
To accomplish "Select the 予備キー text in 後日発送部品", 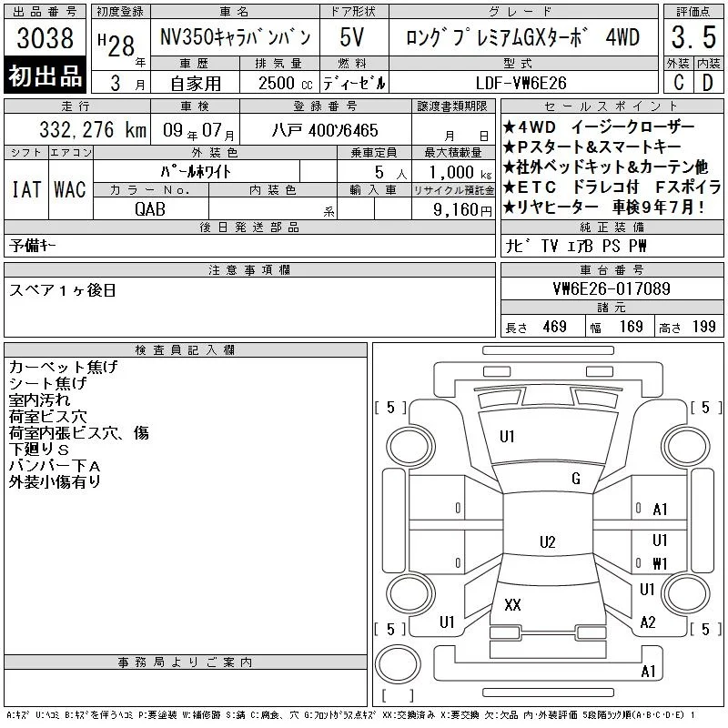I will point(32,245).
